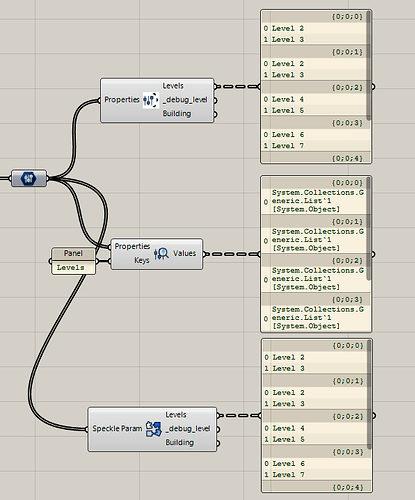Click the Speckle object key-value search icon

161,254
